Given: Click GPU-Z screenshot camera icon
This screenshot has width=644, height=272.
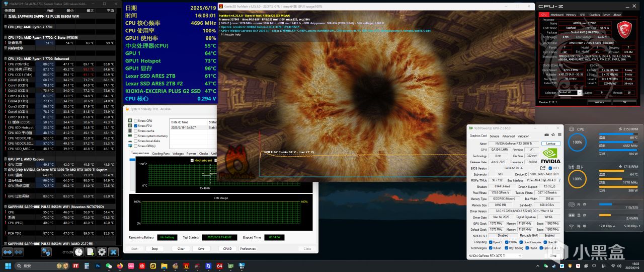Looking at the screenshot, I should click(x=546, y=134).
